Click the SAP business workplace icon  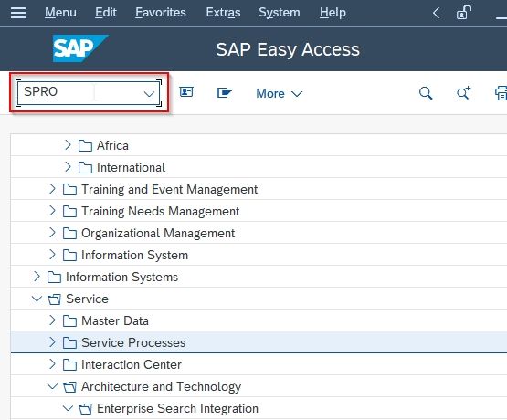pos(225,93)
